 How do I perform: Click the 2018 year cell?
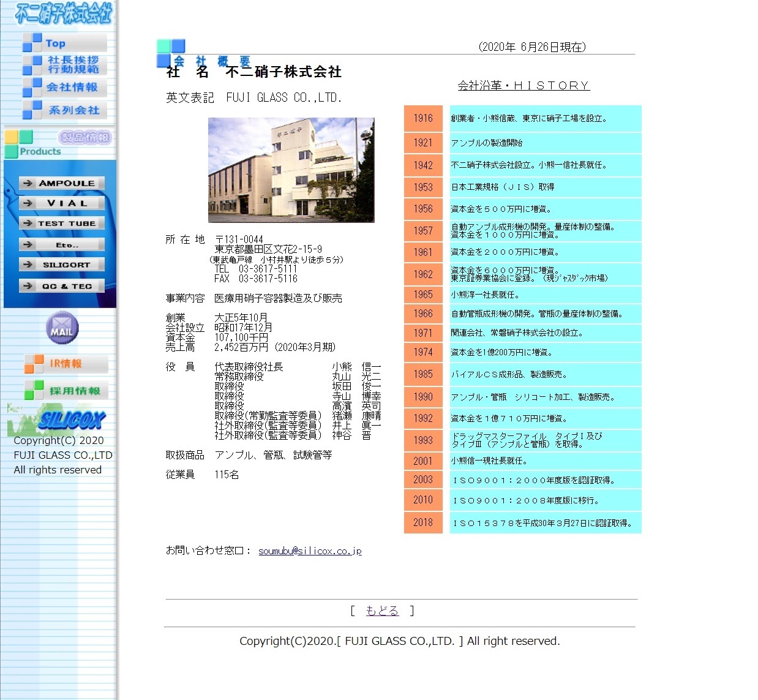[x=423, y=522]
